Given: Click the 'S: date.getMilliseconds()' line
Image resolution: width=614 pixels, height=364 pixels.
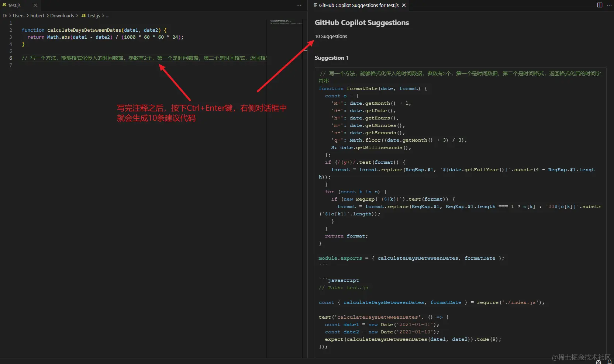Looking at the screenshot, I should tap(371, 148).
